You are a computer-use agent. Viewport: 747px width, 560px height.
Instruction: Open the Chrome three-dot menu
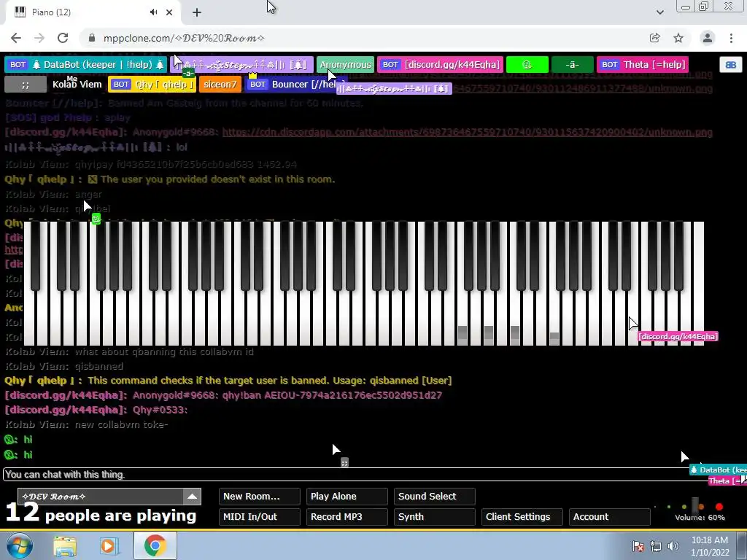pyautogui.click(x=731, y=38)
